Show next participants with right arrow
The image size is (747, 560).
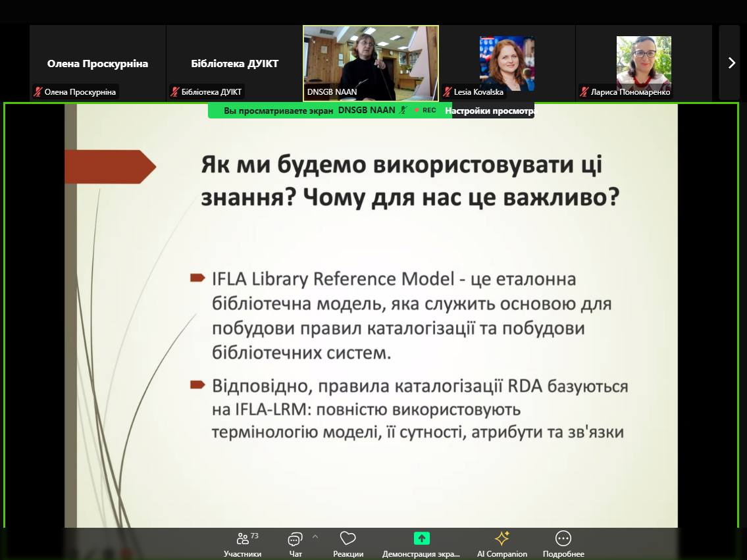pyautogui.click(x=731, y=63)
